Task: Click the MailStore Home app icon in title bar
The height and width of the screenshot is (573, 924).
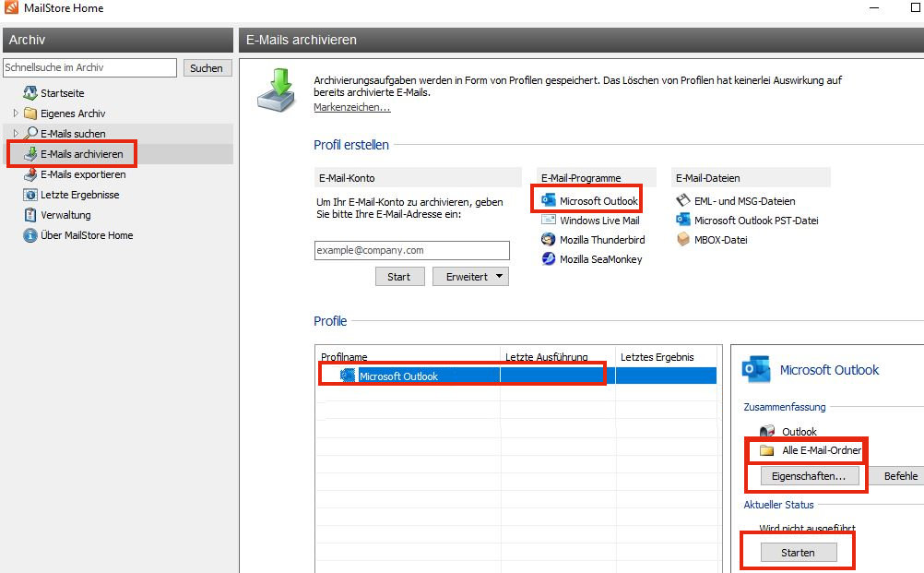Action: point(11,7)
